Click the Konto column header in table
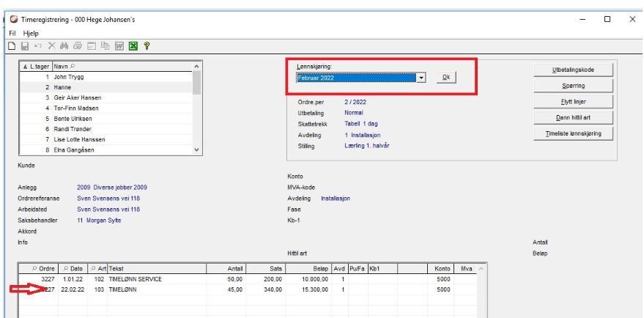The image size is (644, 318). tap(441, 269)
